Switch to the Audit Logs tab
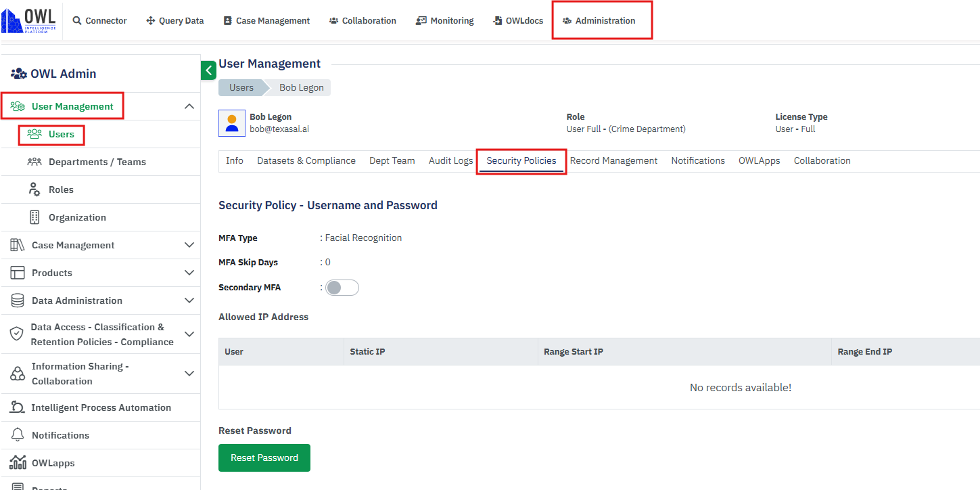The height and width of the screenshot is (490, 980). point(450,160)
